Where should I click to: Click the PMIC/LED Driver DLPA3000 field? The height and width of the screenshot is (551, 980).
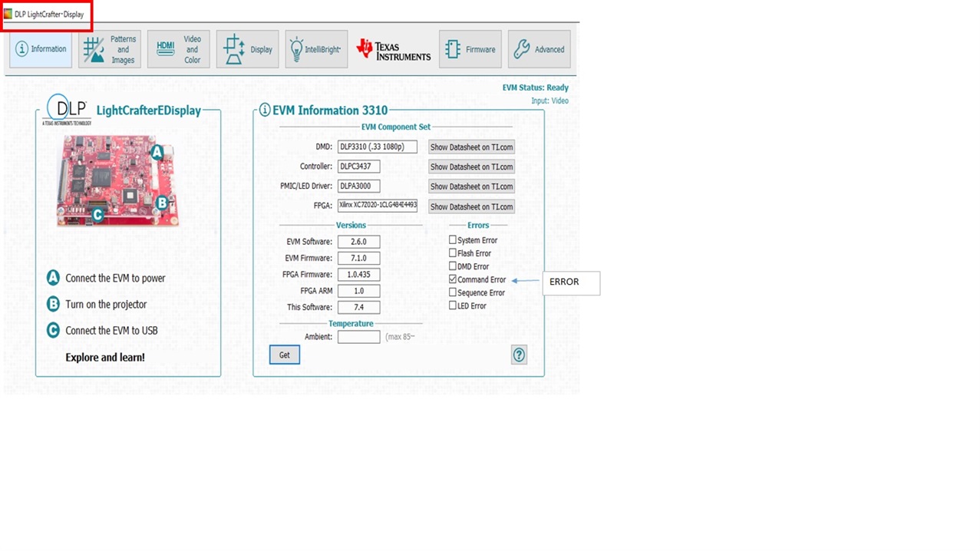(x=359, y=186)
